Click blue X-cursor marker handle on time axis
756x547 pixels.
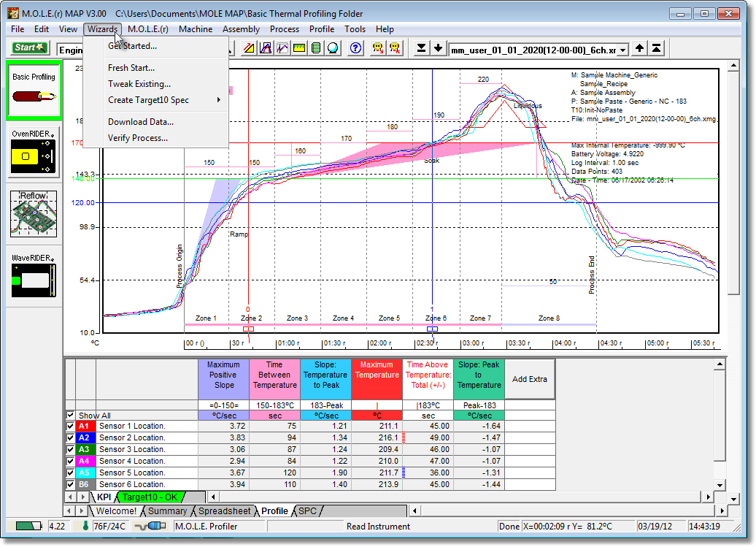pos(433,329)
